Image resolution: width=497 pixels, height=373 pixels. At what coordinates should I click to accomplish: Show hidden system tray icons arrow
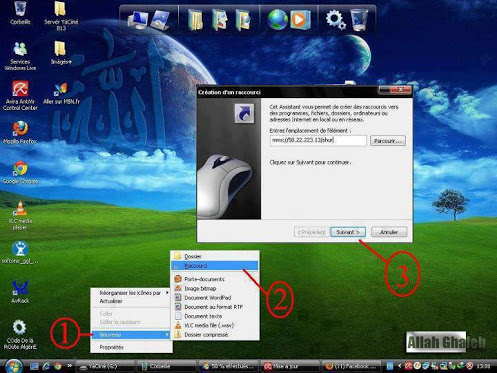400,366
